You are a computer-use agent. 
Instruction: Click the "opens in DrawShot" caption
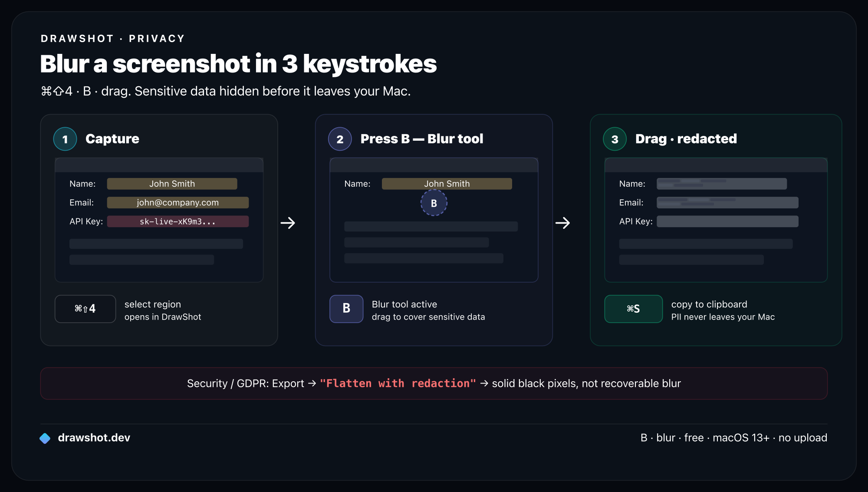[163, 317]
